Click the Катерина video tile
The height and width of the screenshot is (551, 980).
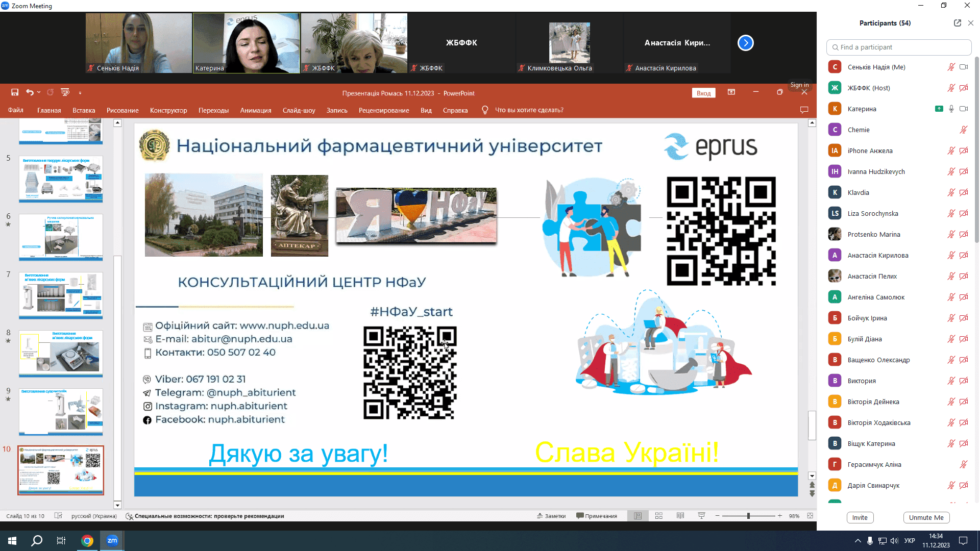(x=247, y=43)
